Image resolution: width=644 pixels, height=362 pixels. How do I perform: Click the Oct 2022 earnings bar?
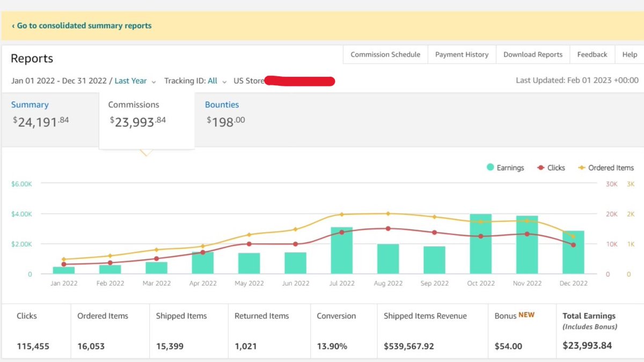tap(481, 244)
